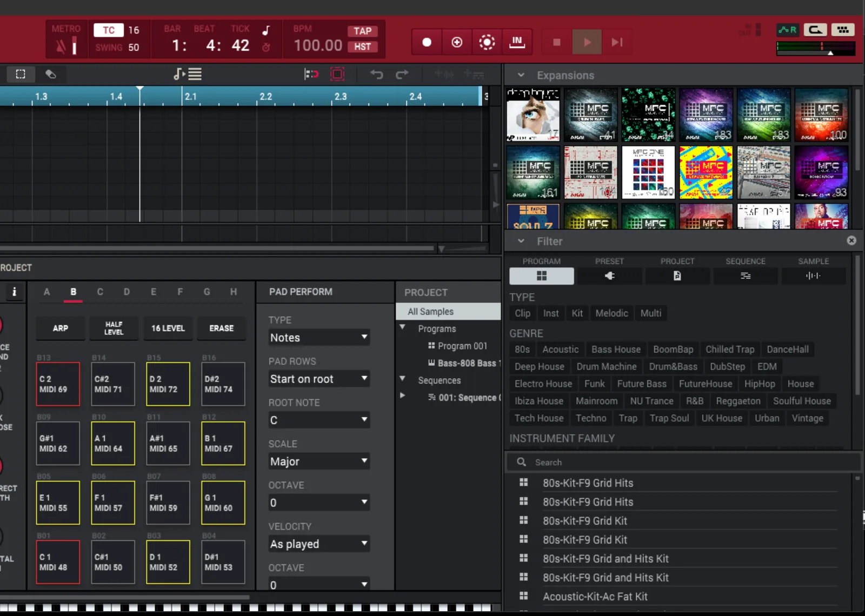Open the SCALE dropdown showing Major
Screen dimensions: 865x616
pos(319,461)
